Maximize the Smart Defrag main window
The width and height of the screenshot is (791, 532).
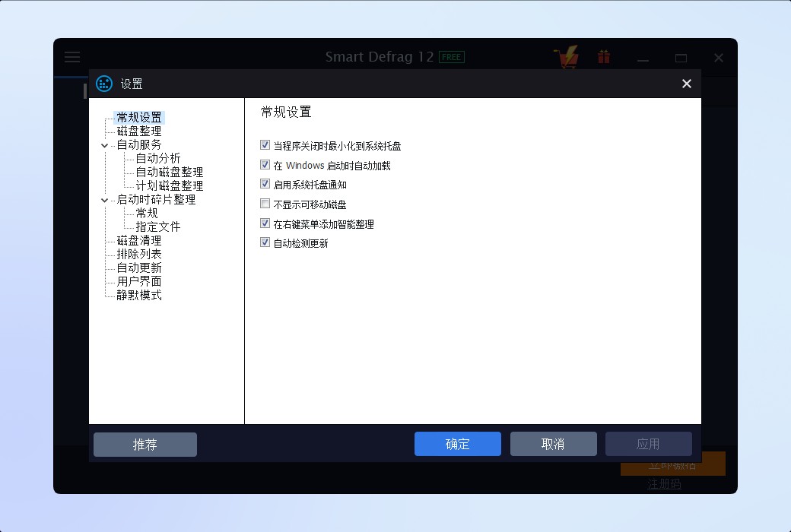681,58
